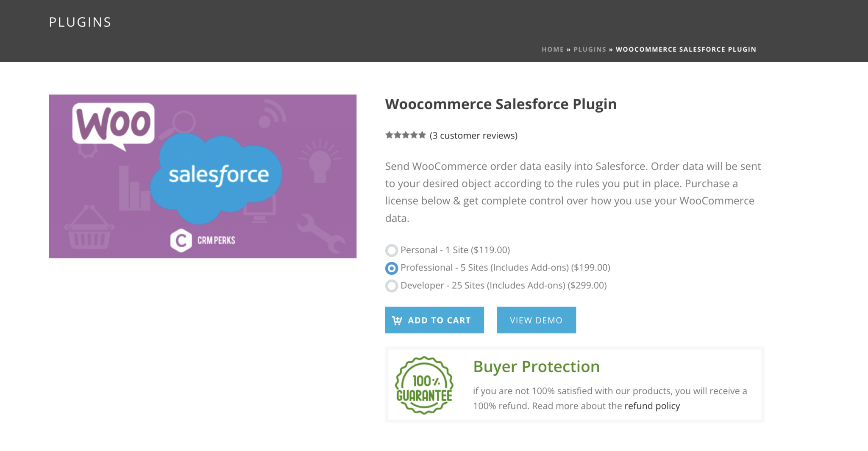Select the Personal - 1 Site license
Image resolution: width=868 pixels, height=451 pixels.
coord(391,251)
